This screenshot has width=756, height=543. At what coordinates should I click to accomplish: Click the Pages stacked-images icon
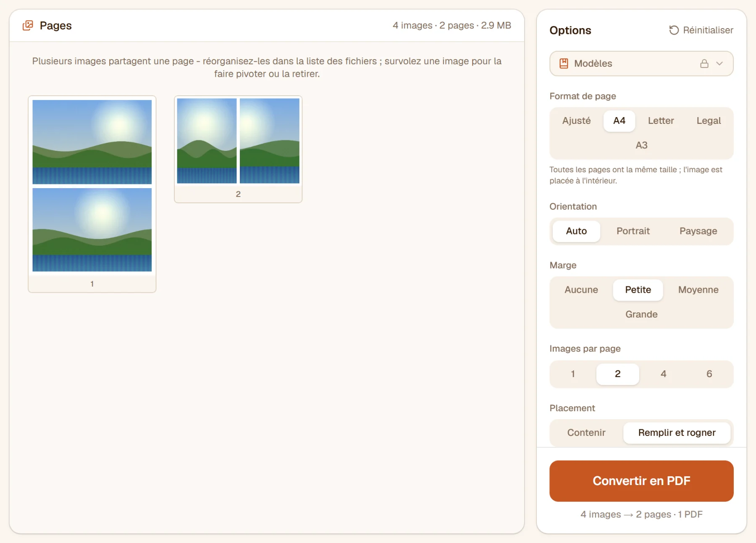pos(28,26)
